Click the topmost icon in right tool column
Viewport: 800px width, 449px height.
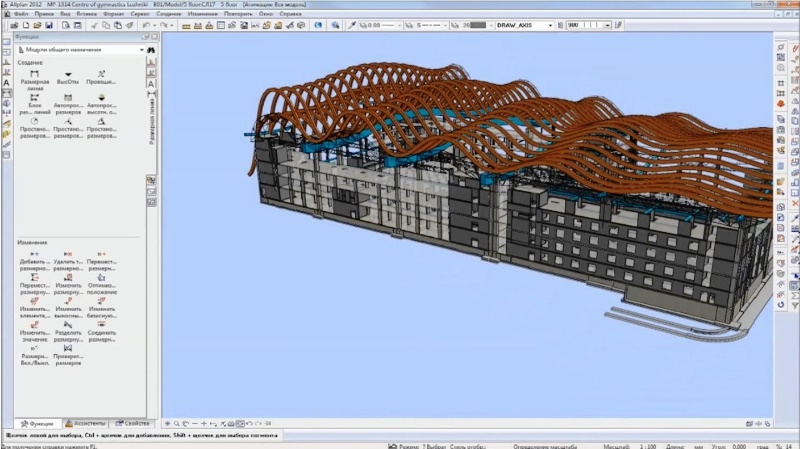coord(781,47)
